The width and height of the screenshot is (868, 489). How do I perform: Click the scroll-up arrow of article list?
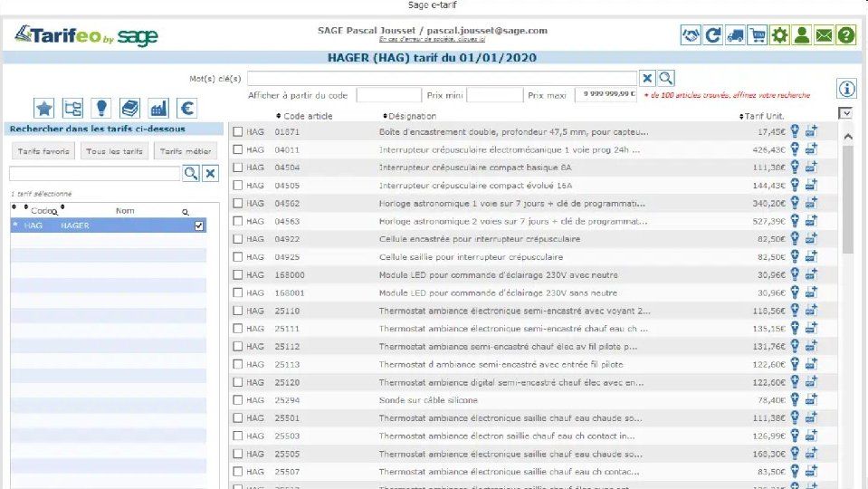pos(847,136)
